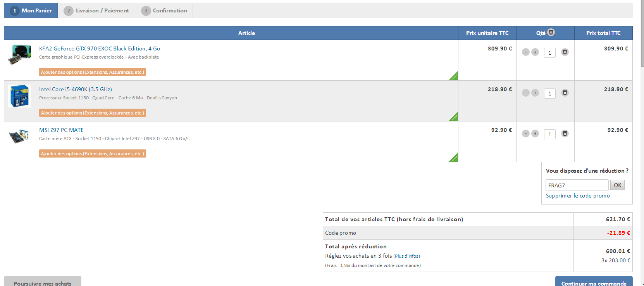Screen dimensions: 644x286
Task: Delete MSI Z97 PC MATE from cart
Action: coord(565,133)
